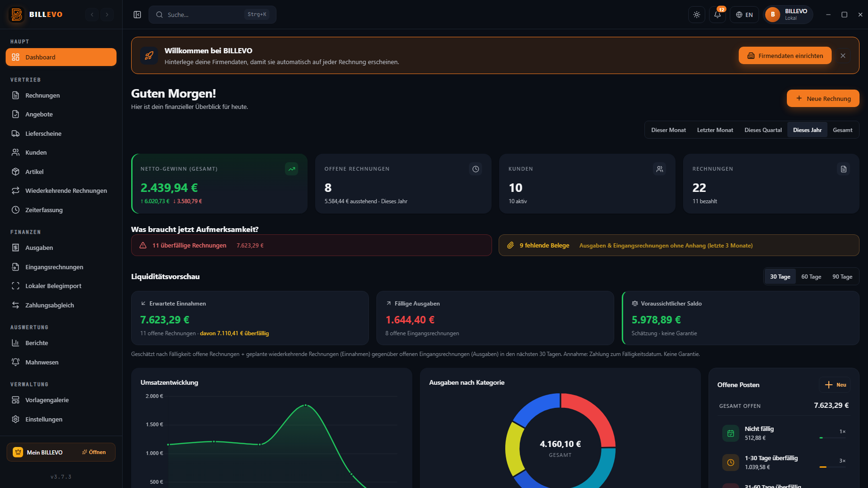Select 30 Tage liquidity range
Image resolution: width=868 pixels, height=488 pixels.
tap(780, 277)
